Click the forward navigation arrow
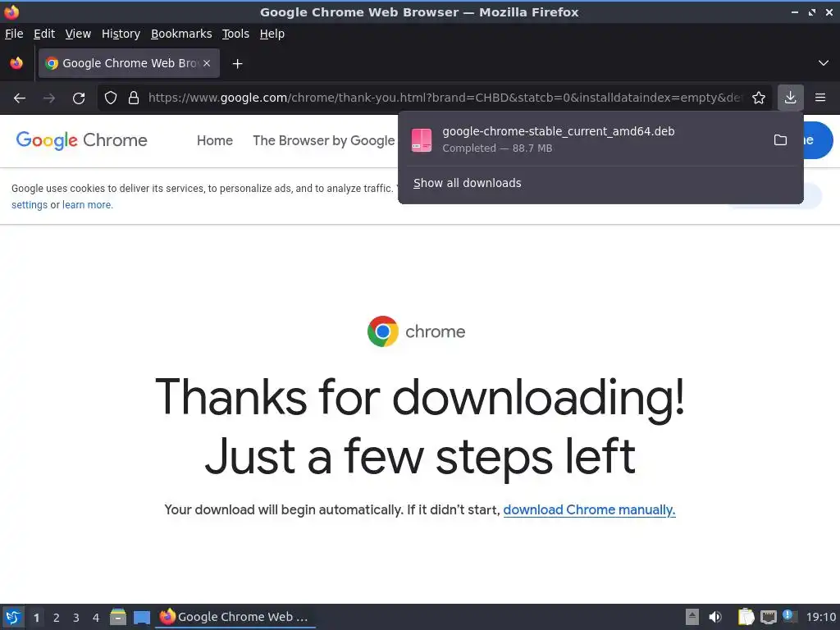The width and height of the screenshot is (840, 630). 48,98
